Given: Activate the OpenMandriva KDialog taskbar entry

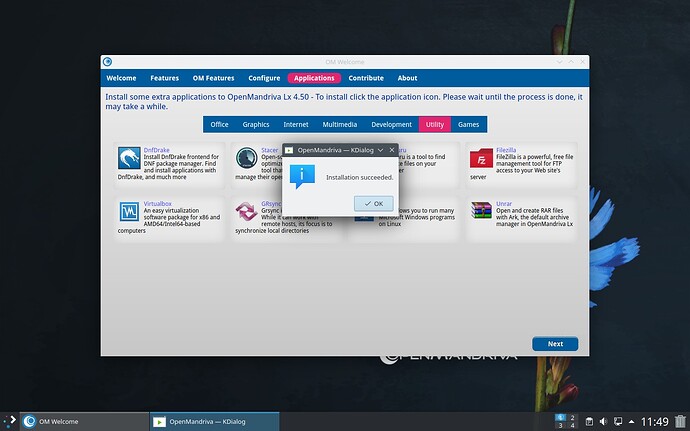Looking at the screenshot, I should tap(214, 421).
